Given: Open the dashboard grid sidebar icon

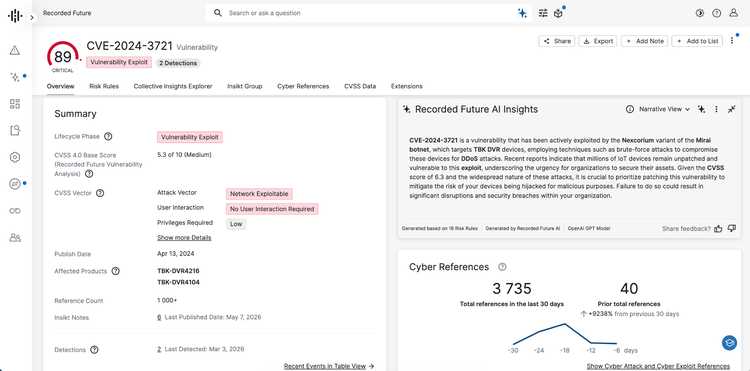Looking at the screenshot, I should click(x=15, y=104).
